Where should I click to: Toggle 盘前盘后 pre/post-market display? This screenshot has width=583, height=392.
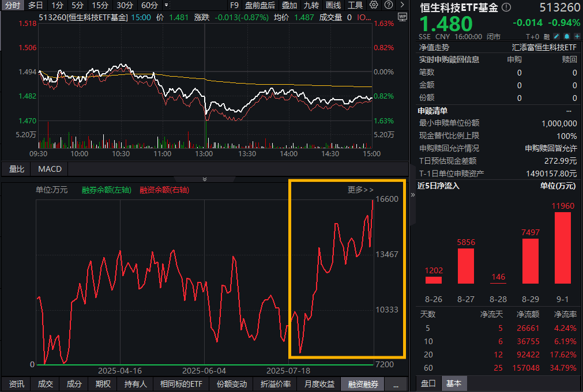259,5
